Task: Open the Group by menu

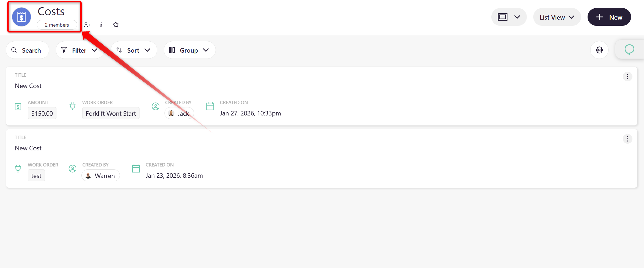Action: [x=189, y=50]
